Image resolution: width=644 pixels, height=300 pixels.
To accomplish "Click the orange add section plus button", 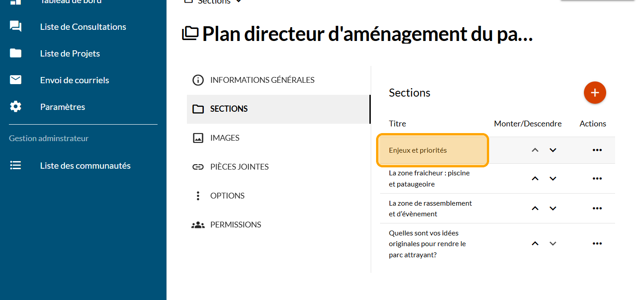I will coord(595,93).
